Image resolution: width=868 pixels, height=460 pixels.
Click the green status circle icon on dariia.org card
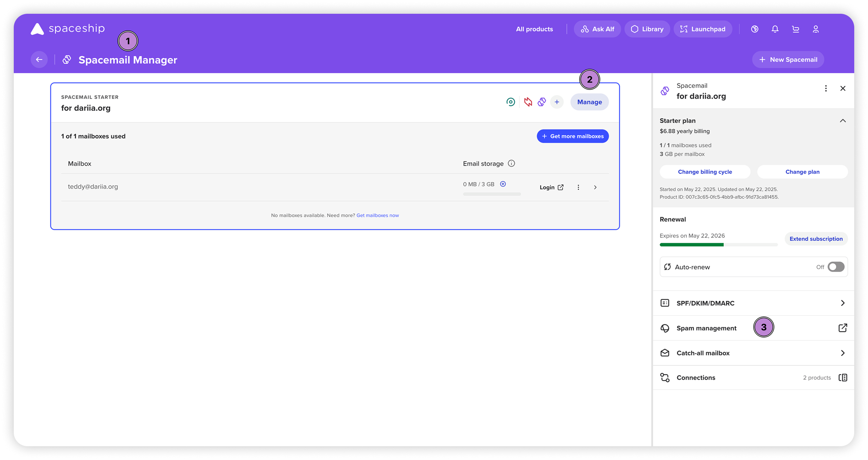coord(511,102)
